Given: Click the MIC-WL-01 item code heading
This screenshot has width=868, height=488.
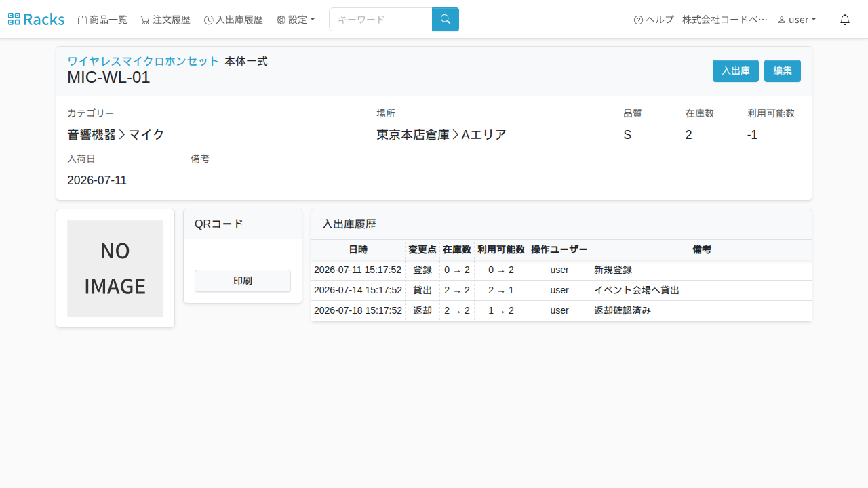Looking at the screenshot, I should click(x=108, y=77).
